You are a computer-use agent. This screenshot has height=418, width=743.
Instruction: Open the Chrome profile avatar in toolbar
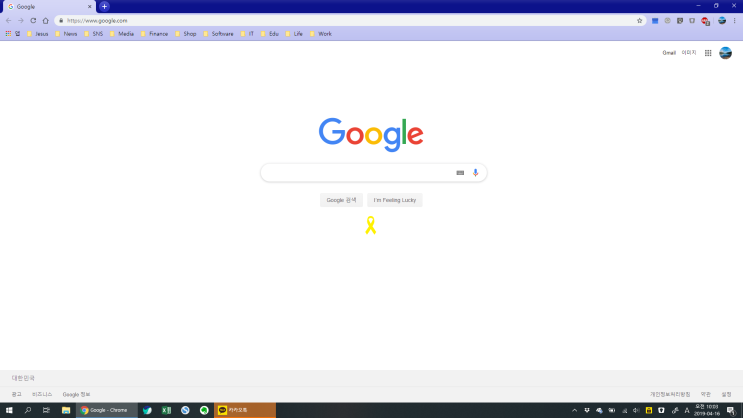coord(722,20)
